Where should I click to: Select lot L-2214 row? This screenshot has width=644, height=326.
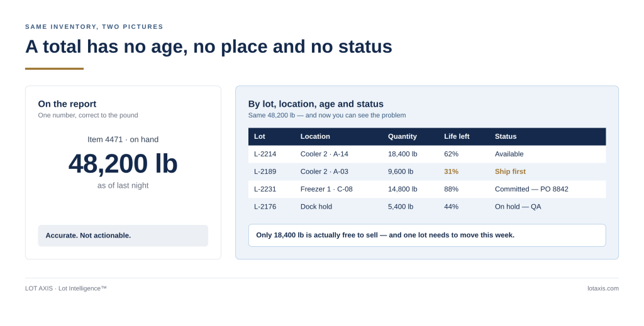click(427, 154)
